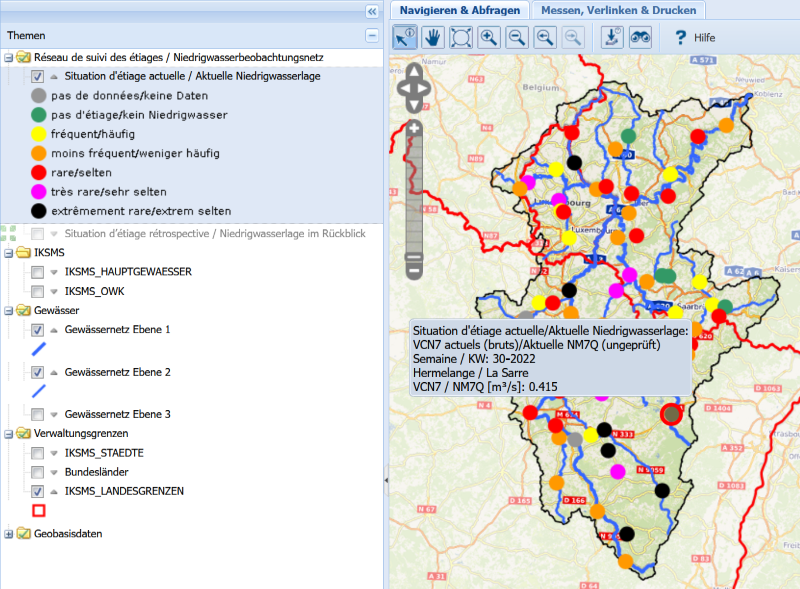Screen dimensions: 800x589
Task: Expand legend arrow for Gewässernetz Ebene 3
Action: tap(54, 414)
